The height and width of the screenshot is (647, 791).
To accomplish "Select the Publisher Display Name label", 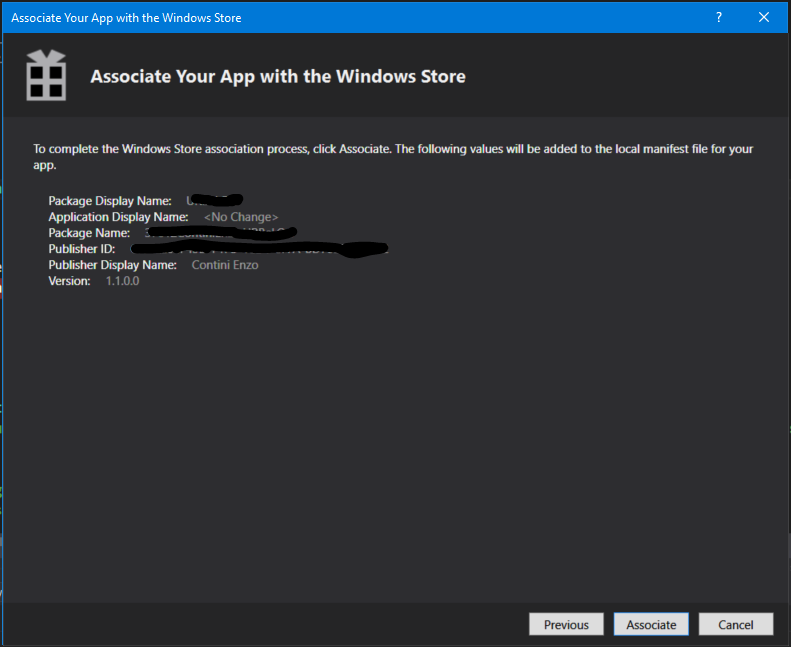I will pyautogui.click(x=113, y=265).
